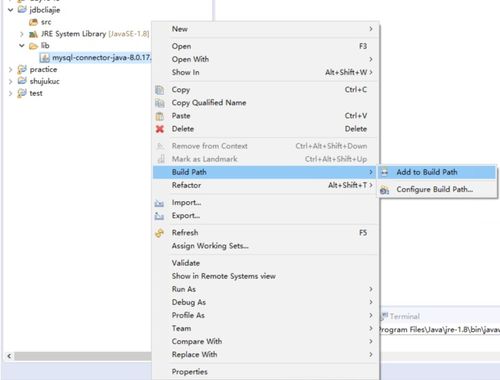Screen dimensions: 500x380
Task: Open the Run As submenu arrow
Action: point(371,289)
